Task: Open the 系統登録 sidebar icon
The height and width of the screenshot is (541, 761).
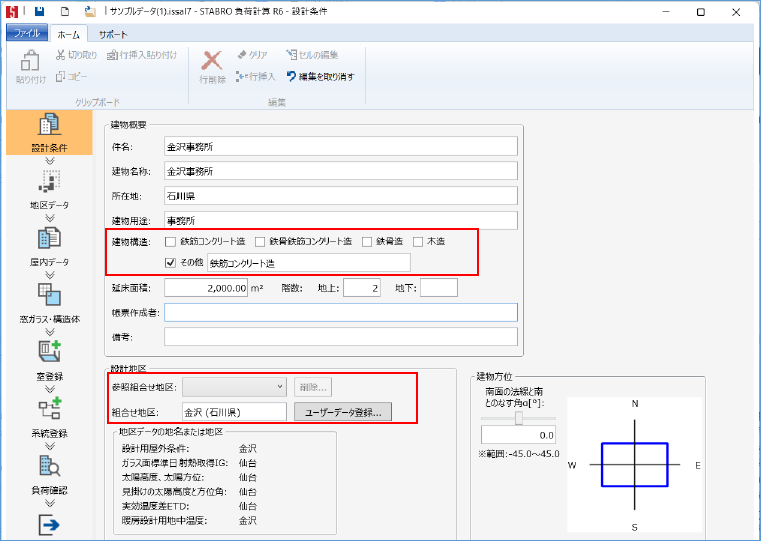Action: click(x=50, y=414)
